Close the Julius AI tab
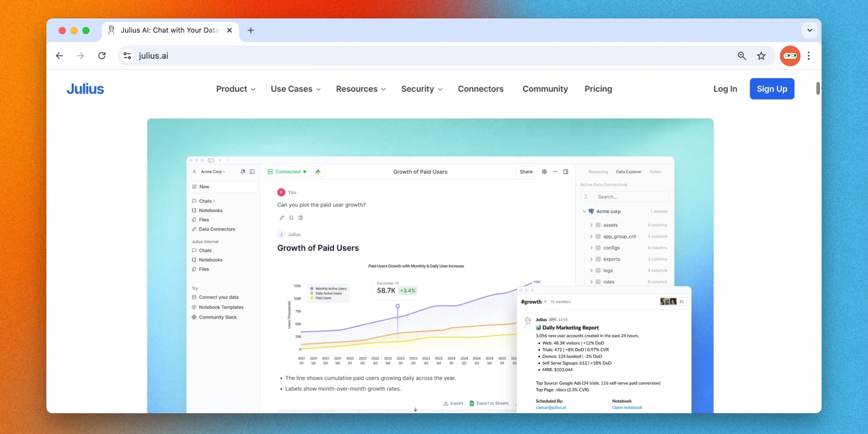The image size is (868, 434). [x=230, y=30]
